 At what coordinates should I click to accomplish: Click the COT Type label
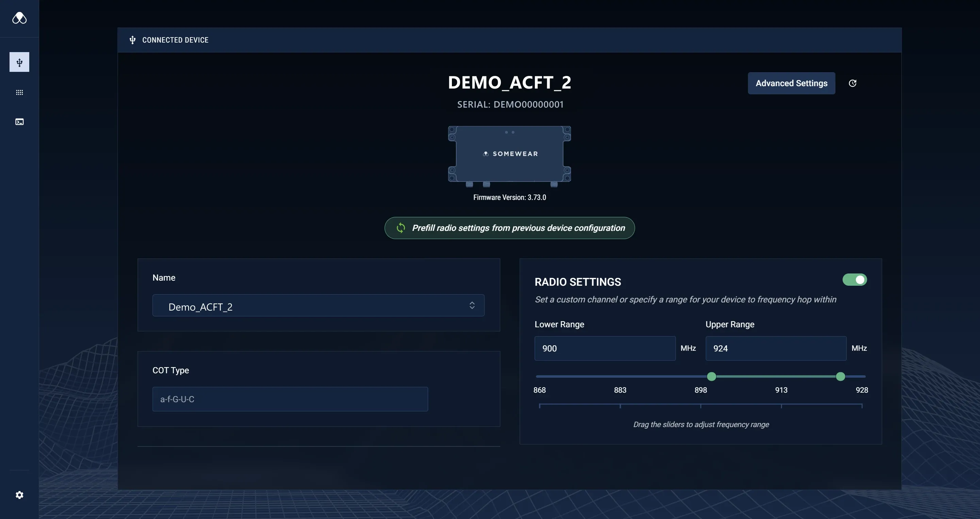[170, 371]
